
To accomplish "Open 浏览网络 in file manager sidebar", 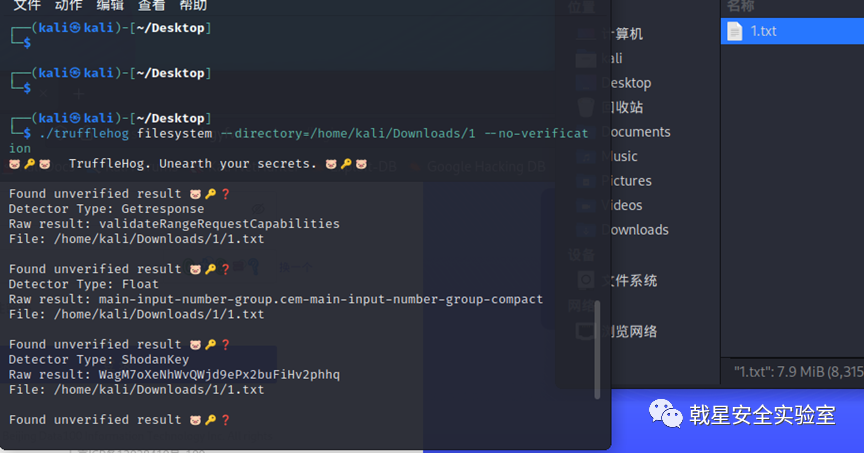I will pos(629,331).
